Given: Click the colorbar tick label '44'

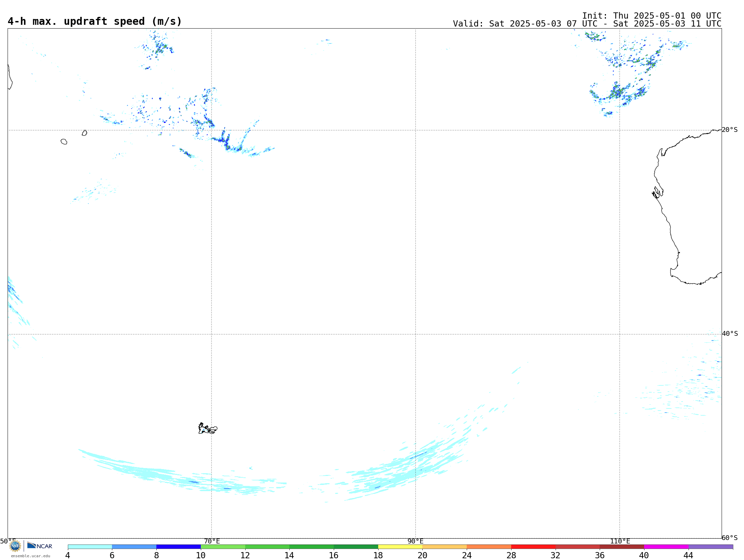Looking at the screenshot, I should pos(689,555).
